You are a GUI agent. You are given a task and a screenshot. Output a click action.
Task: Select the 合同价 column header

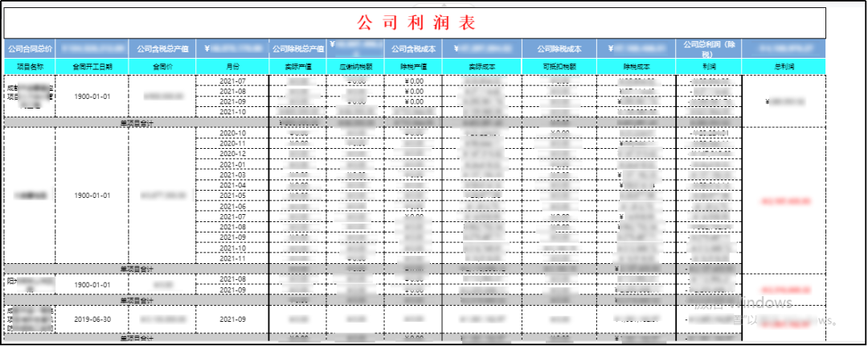(x=162, y=67)
